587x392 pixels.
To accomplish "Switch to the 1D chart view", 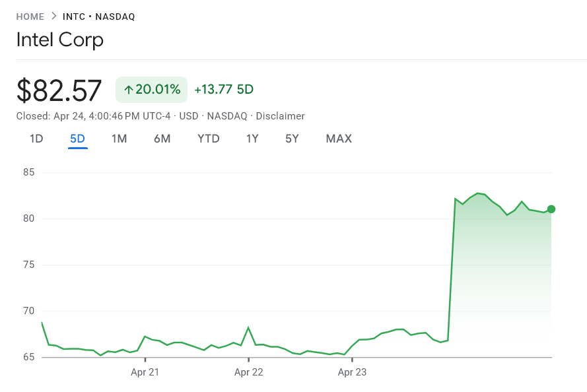I will point(36,139).
